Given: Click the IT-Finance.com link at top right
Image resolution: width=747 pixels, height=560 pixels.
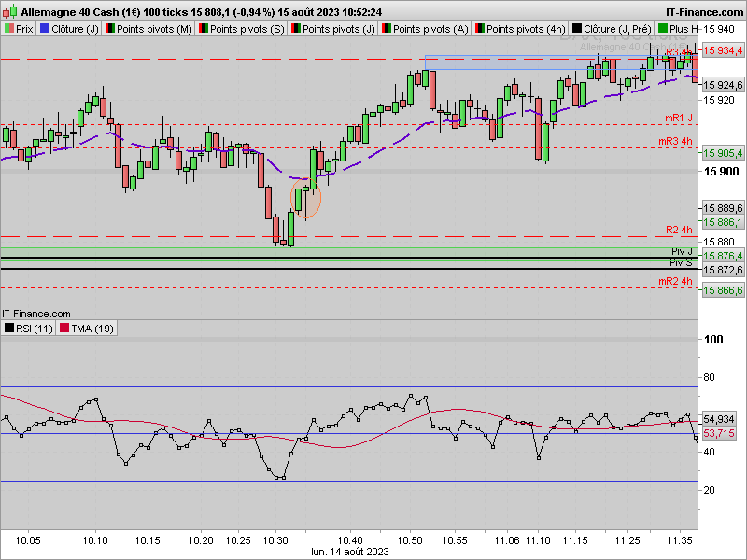Looking at the screenshot, I should [704, 12].
